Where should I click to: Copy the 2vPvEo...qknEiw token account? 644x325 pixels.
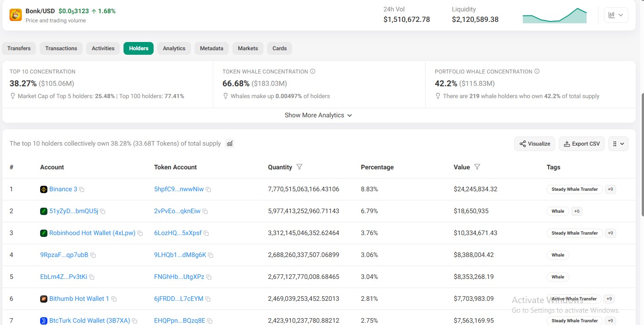tap(205, 211)
